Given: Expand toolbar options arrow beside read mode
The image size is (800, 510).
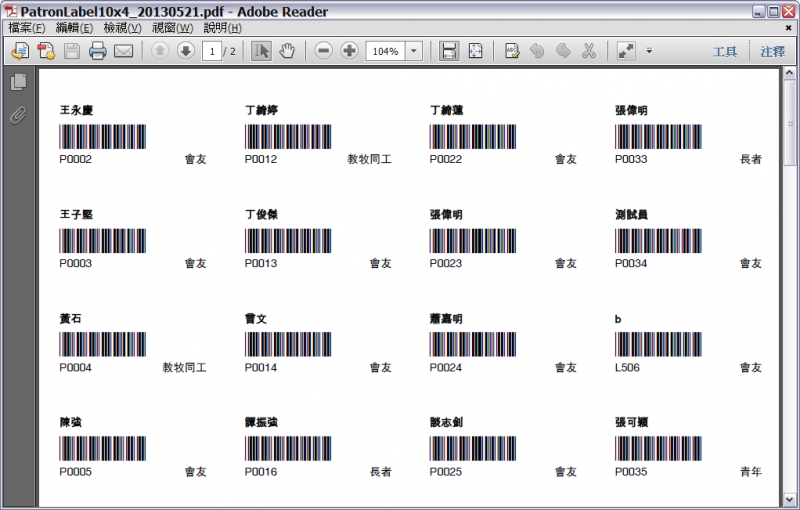Looking at the screenshot, I should click(x=649, y=51).
